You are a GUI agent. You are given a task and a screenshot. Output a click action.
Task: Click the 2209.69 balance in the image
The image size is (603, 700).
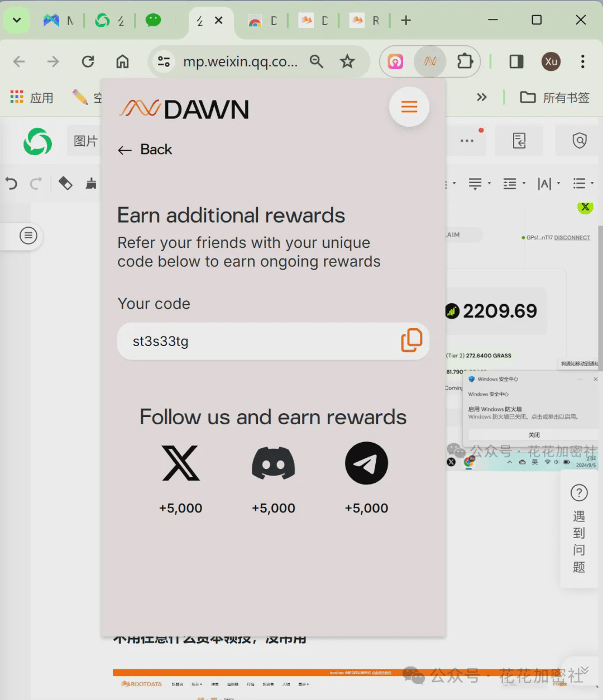pyautogui.click(x=500, y=311)
